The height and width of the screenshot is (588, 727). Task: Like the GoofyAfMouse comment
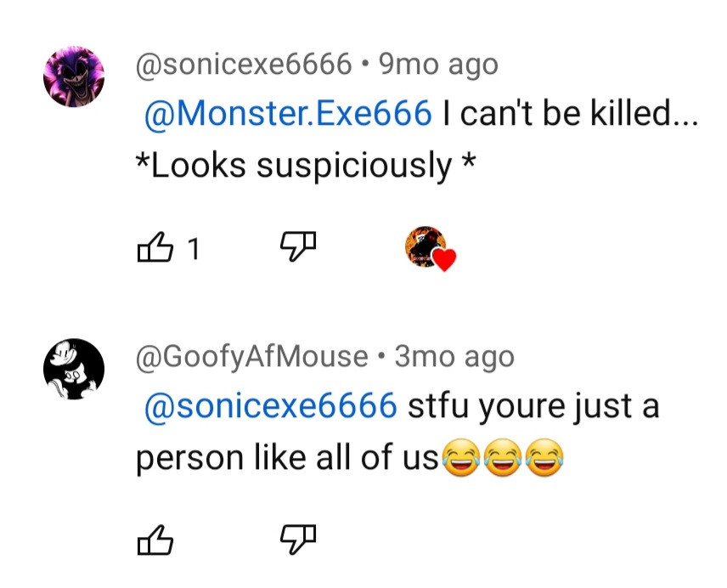[155, 540]
